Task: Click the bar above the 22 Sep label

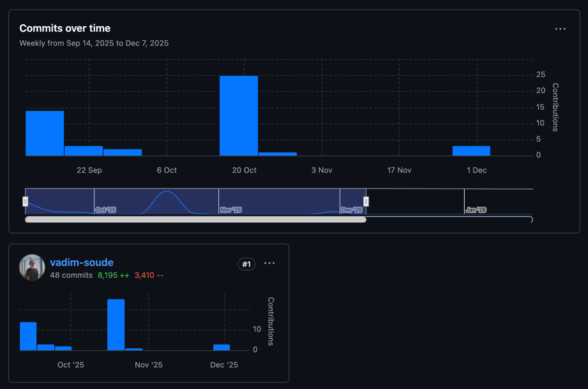Action: point(84,151)
